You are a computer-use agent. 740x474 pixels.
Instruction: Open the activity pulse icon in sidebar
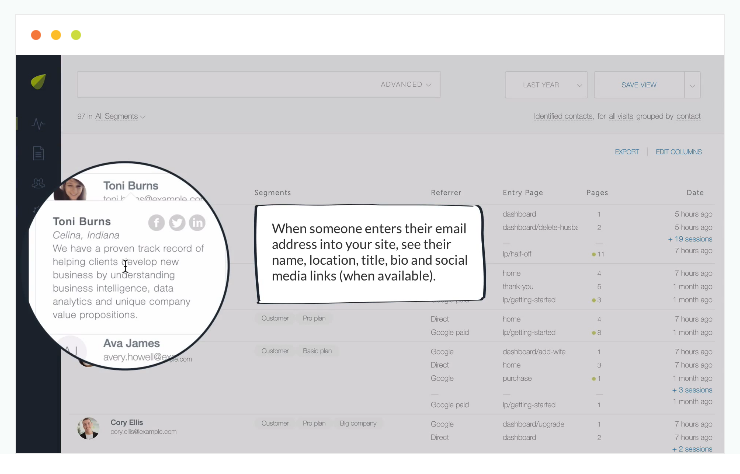(x=38, y=124)
